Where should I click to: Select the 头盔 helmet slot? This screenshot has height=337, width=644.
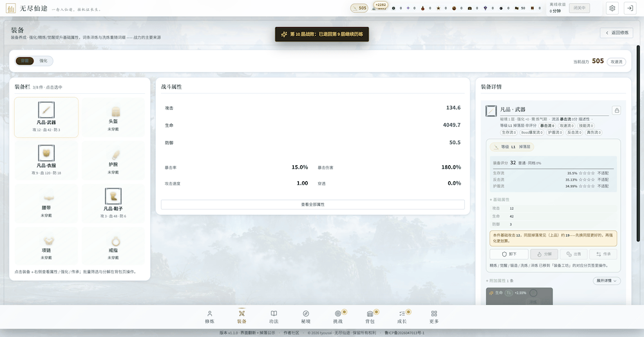click(113, 117)
